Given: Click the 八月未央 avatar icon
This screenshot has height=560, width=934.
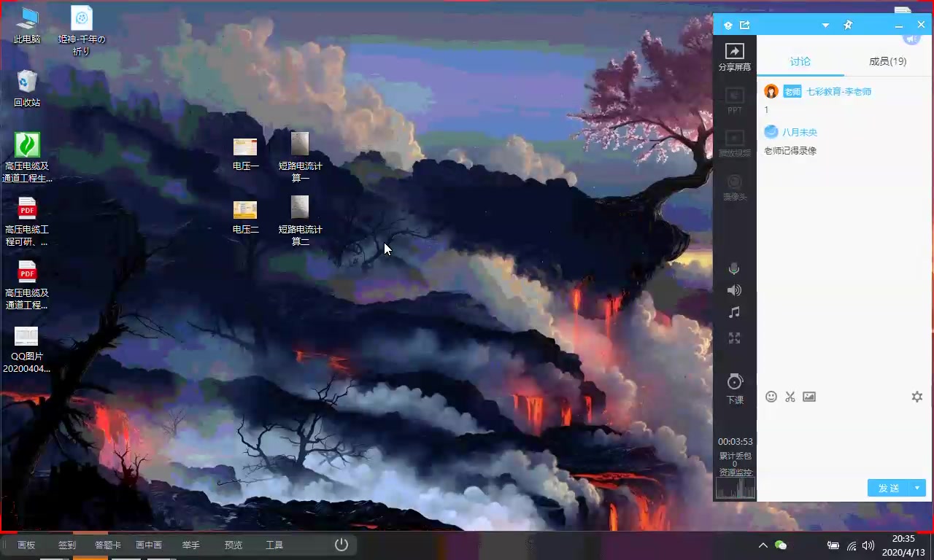Looking at the screenshot, I should pyautogui.click(x=771, y=132).
